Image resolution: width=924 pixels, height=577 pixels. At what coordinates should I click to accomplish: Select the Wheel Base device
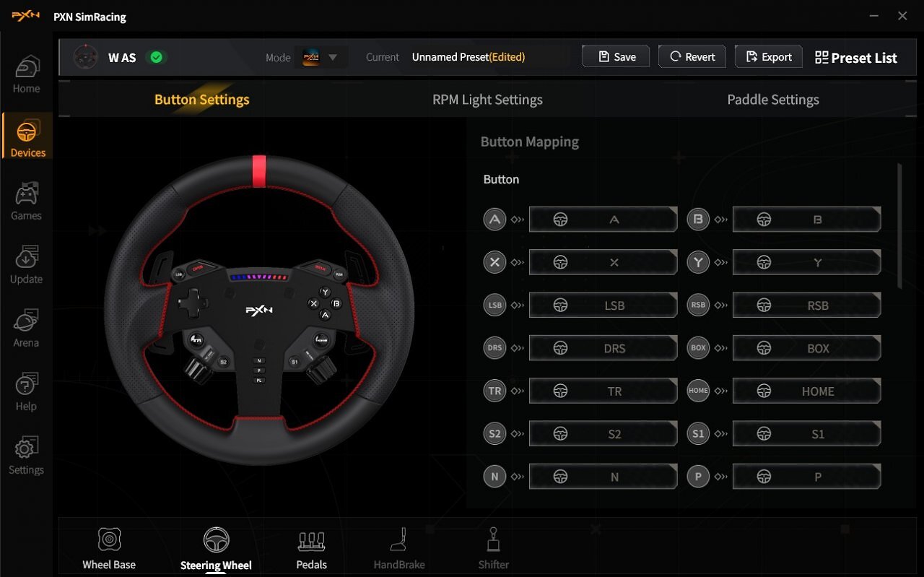pyautogui.click(x=109, y=549)
